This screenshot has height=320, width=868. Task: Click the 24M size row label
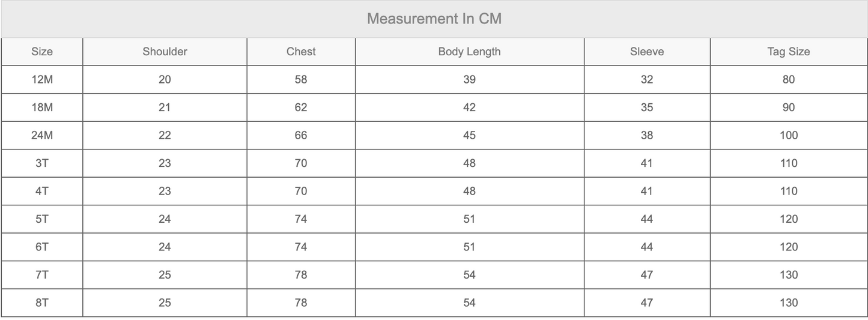tap(42, 135)
